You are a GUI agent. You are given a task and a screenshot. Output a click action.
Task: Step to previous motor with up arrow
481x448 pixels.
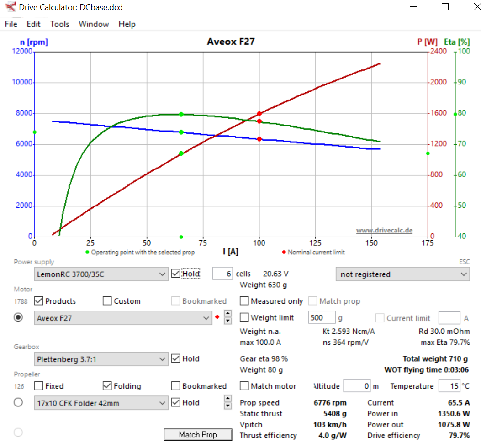click(227, 313)
